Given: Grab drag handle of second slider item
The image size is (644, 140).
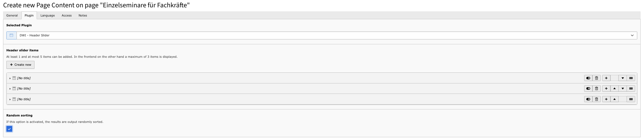Looking at the screenshot, I should [x=631, y=89].
